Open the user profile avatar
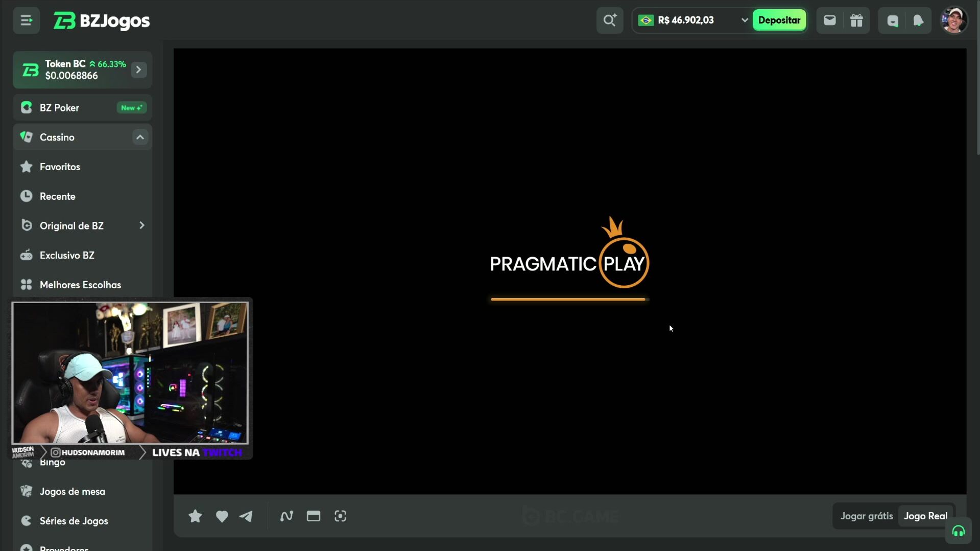The image size is (980, 551). [953, 20]
